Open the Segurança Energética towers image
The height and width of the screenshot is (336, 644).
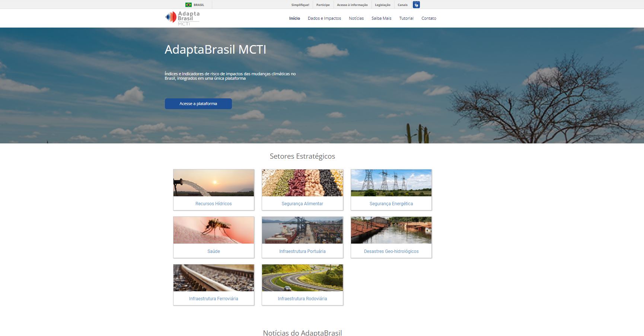(x=391, y=183)
